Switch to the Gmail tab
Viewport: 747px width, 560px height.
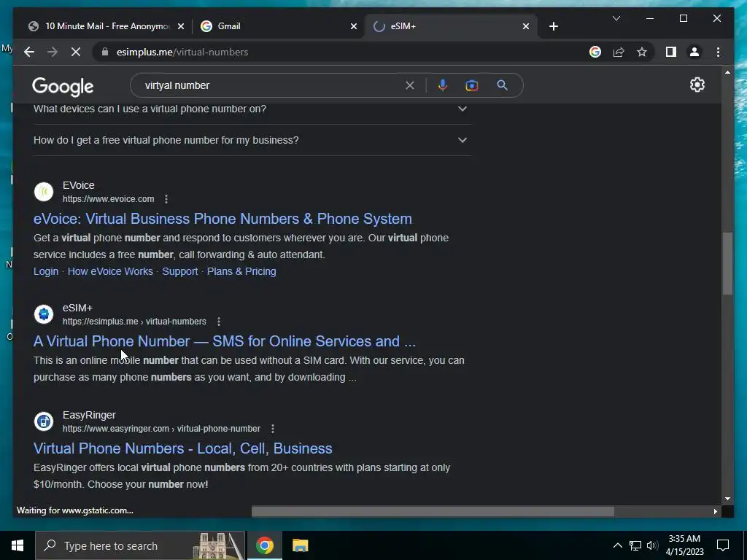pos(279,26)
